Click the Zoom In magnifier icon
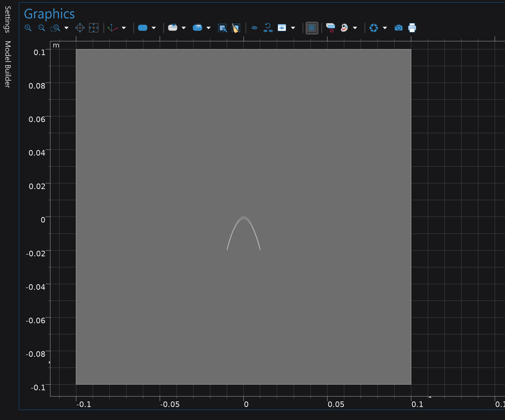The image size is (505, 420). tap(28, 28)
